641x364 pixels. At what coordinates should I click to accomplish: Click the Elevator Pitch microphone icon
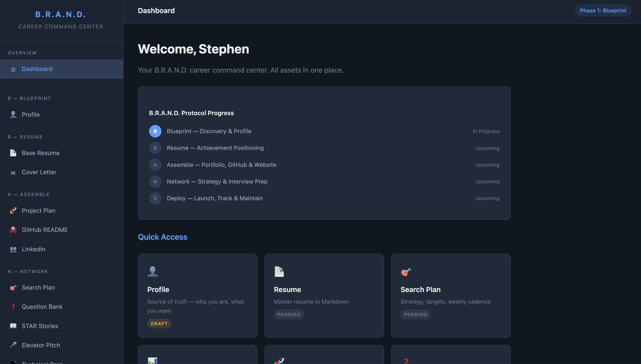tap(13, 345)
